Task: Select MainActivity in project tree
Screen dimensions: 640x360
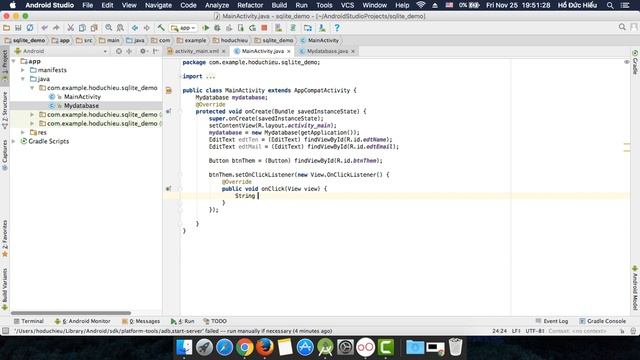Action: (x=82, y=97)
